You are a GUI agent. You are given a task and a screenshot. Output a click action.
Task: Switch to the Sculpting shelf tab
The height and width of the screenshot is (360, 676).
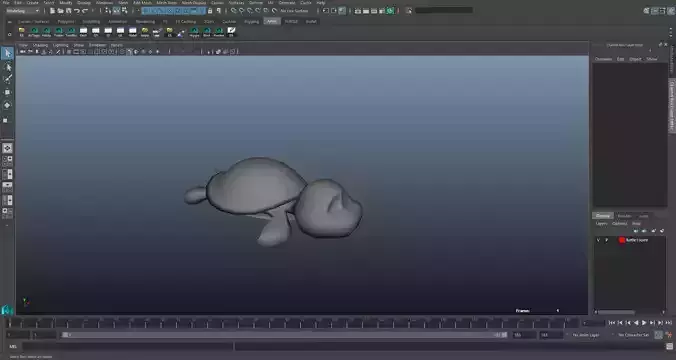91,22
